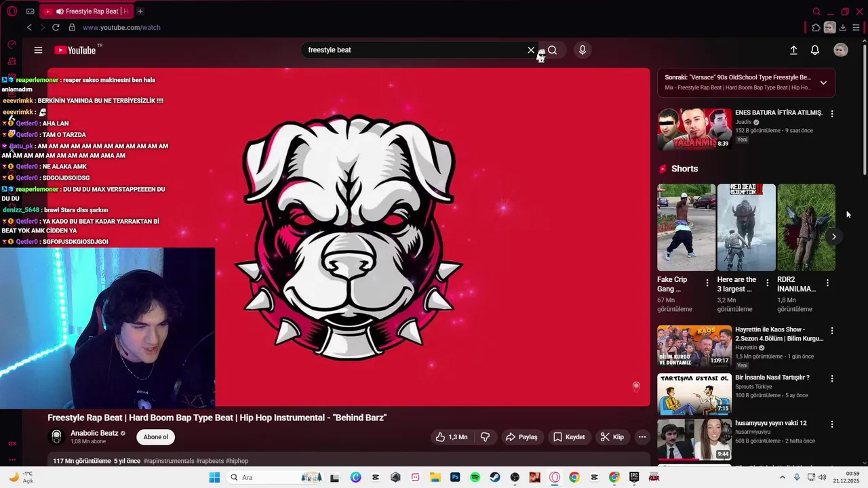Open options for Fake Crip Gang short
The height and width of the screenshot is (488, 868).
click(707, 283)
